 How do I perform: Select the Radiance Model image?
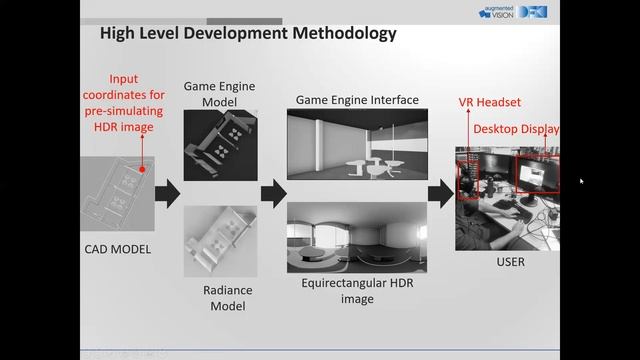pos(220,241)
